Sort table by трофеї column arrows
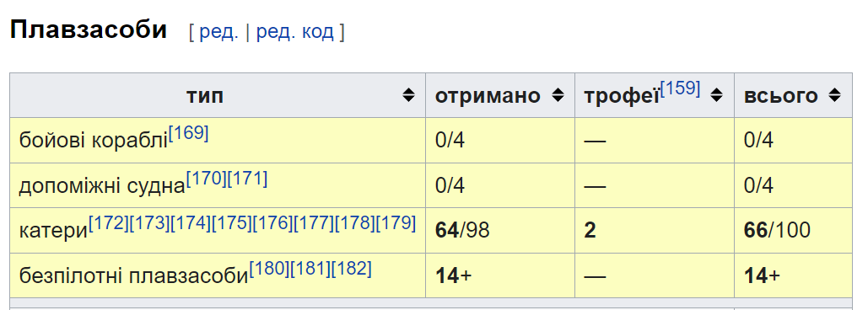Image resolution: width=868 pixels, height=310 pixels. (717, 95)
